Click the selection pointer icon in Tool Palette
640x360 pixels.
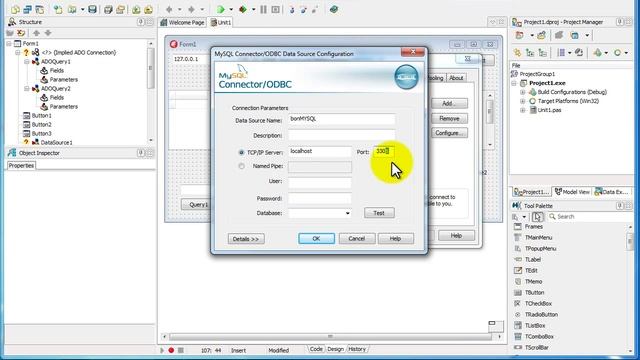[x=538, y=217]
